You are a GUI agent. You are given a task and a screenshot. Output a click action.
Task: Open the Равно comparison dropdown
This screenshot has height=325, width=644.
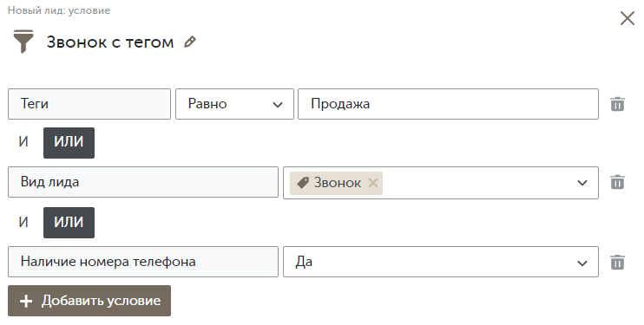(234, 104)
